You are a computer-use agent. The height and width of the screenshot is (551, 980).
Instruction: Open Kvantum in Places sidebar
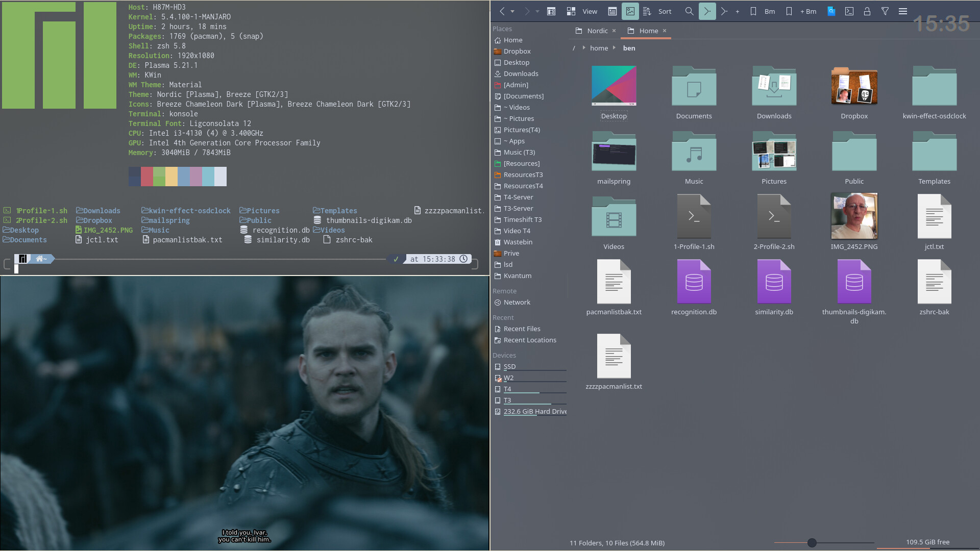[x=530, y=275]
